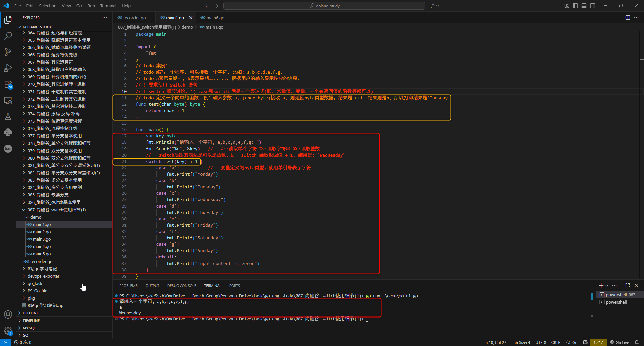Screen dimensions: 644x346
Task: Click the demo breadcrumb segment
Action: click(x=187, y=27)
